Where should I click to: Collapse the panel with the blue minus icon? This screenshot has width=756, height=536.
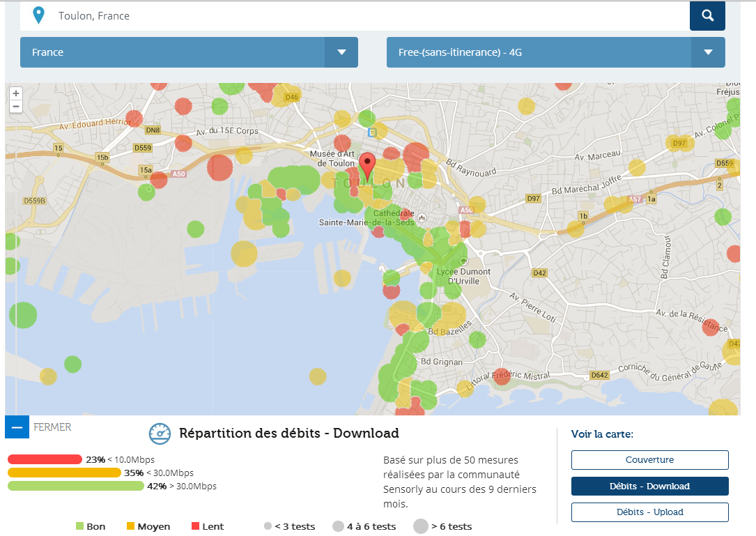point(17,427)
